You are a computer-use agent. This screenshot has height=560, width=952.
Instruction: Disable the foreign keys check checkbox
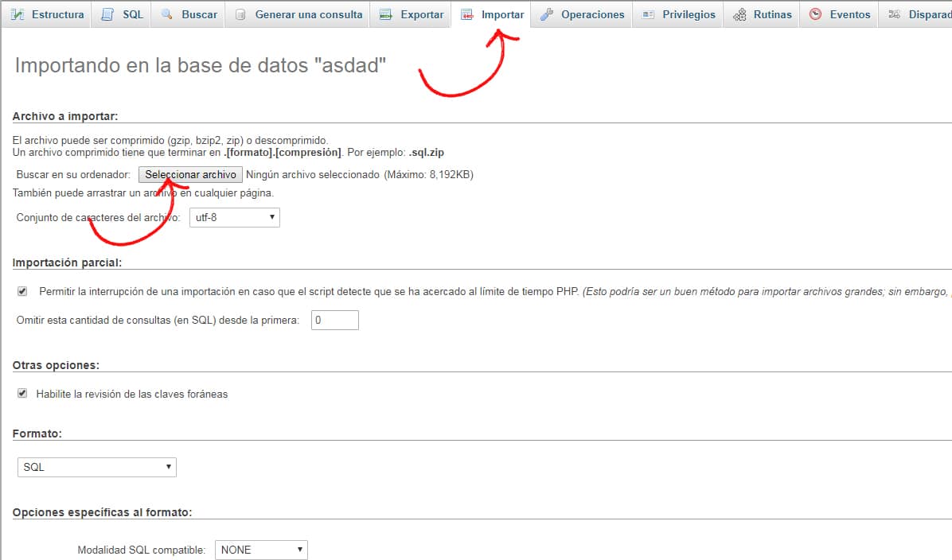point(22,394)
